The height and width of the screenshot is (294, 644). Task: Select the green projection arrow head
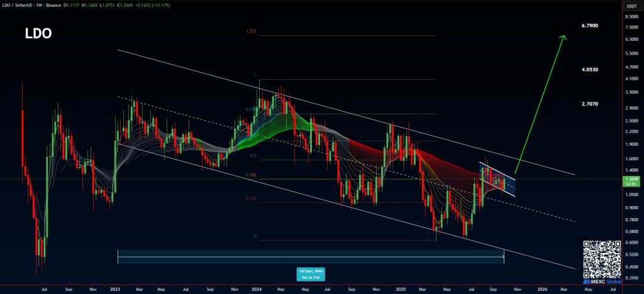tap(563, 38)
